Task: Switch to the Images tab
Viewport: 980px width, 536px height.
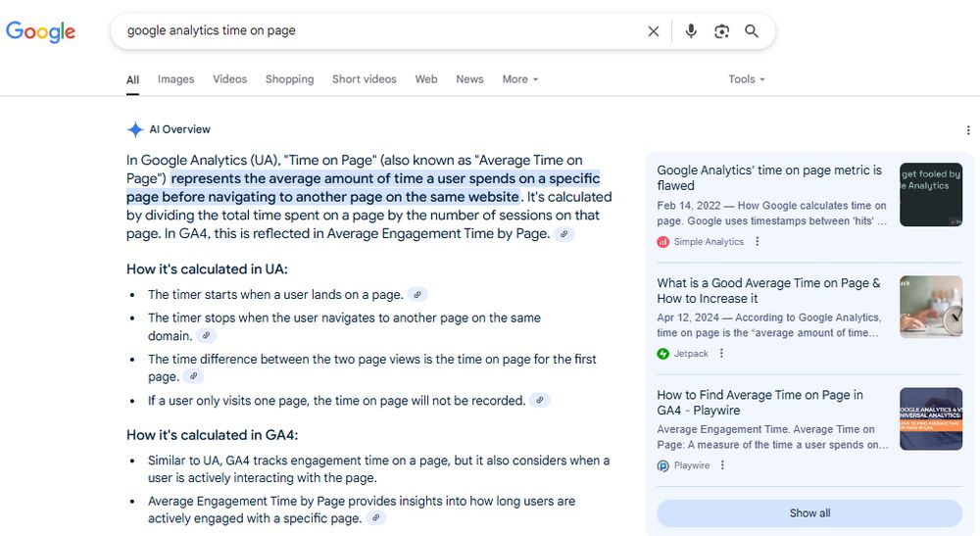Action: [175, 79]
